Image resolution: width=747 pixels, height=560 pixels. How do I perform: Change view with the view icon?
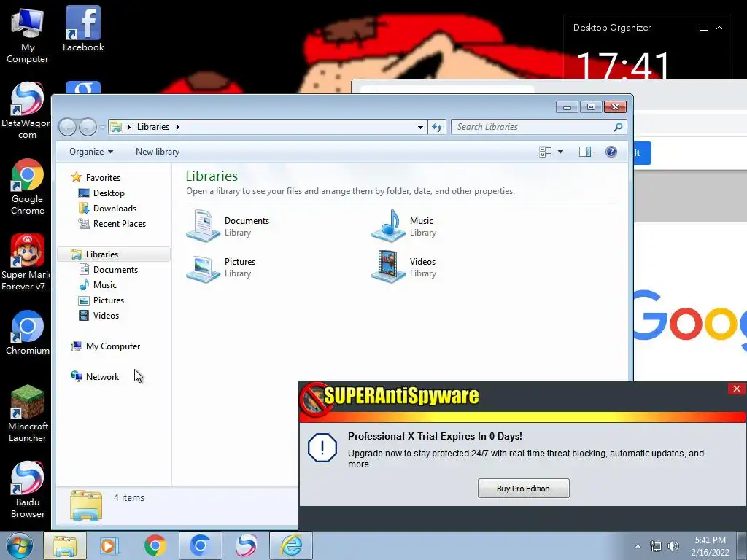(x=545, y=152)
